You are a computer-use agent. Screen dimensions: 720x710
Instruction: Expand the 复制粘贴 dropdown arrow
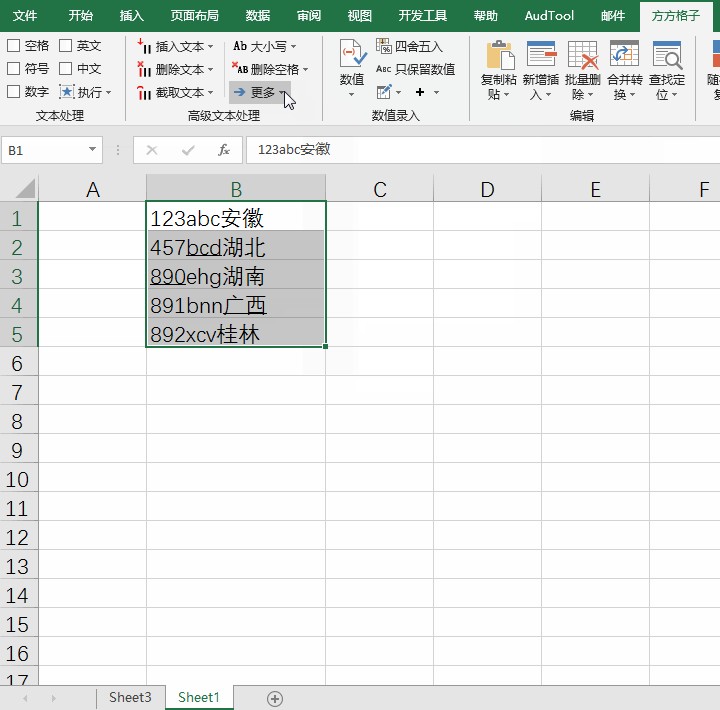point(507,95)
